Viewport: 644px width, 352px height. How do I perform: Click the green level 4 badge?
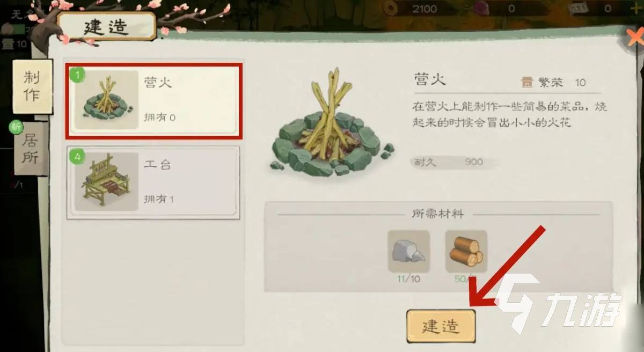pos(78,157)
